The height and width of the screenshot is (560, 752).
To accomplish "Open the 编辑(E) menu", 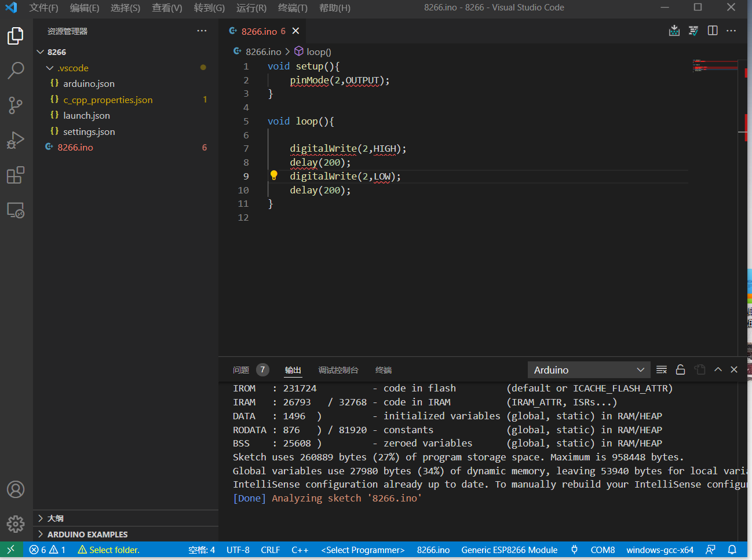I will click(x=85, y=8).
